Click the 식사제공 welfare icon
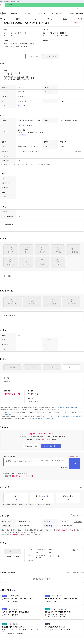Screen dimensions: 84x644 [x=58, y=262]
